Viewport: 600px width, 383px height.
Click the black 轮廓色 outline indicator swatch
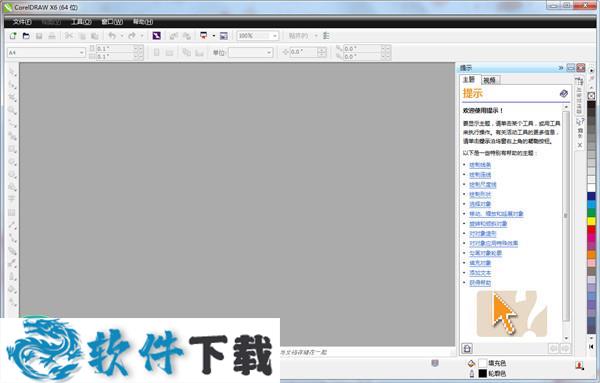pyautogui.click(x=483, y=373)
